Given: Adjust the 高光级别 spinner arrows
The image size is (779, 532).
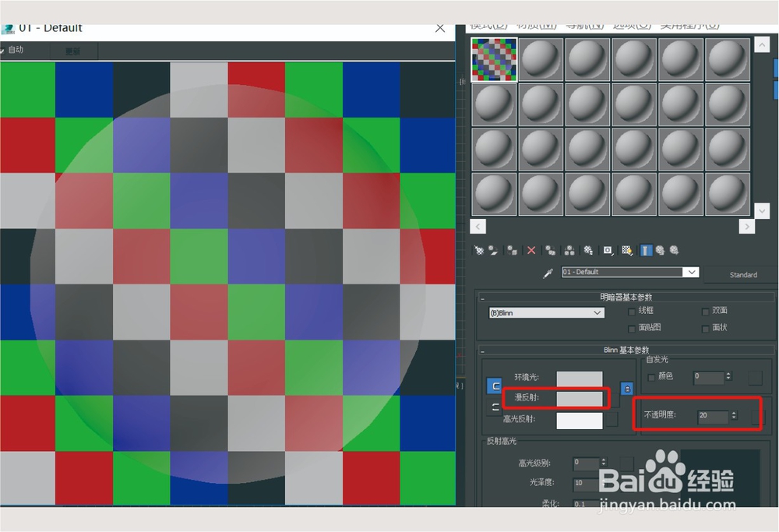Looking at the screenshot, I should pyautogui.click(x=604, y=463).
